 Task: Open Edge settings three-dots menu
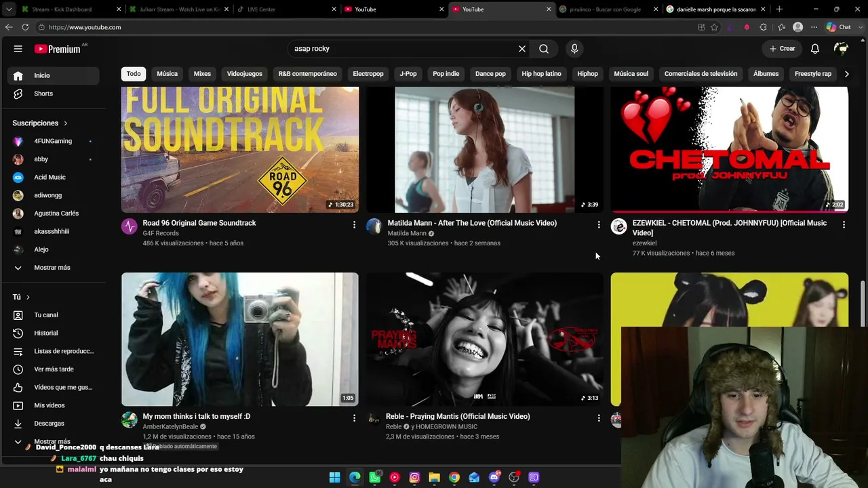point(814,27)
